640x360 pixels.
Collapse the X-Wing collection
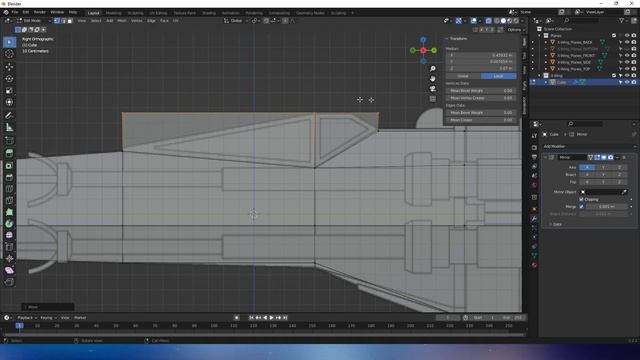(540, 76)
